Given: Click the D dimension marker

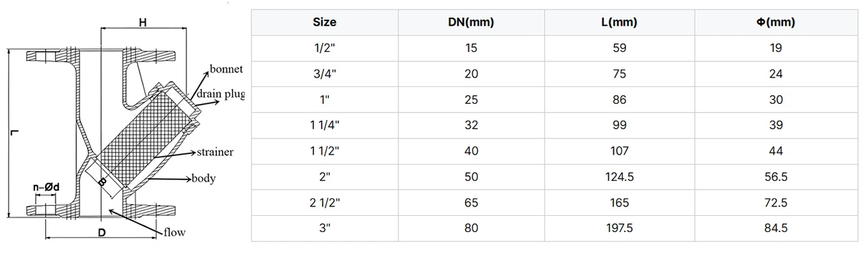Looking at the screenshot, I should (102, 233).
